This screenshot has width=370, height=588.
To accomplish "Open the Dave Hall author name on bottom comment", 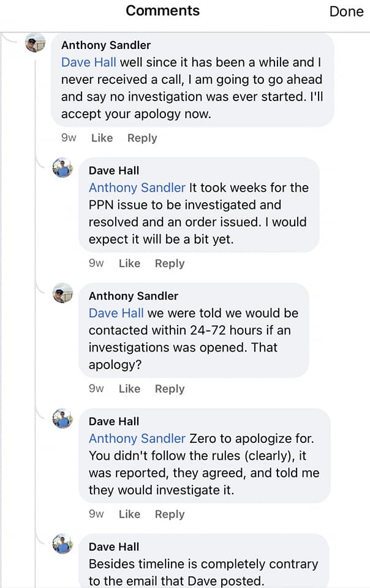I will [114, 546].
